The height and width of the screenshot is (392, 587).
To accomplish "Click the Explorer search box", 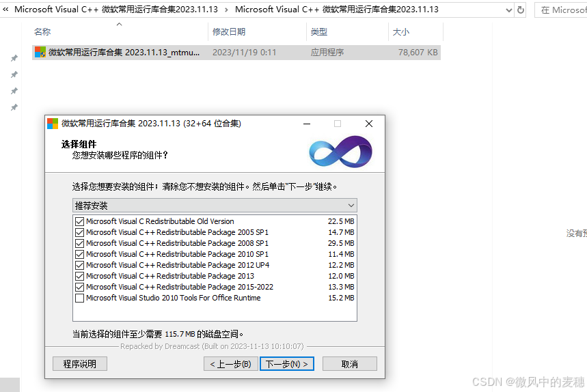I will coord(561,10).
